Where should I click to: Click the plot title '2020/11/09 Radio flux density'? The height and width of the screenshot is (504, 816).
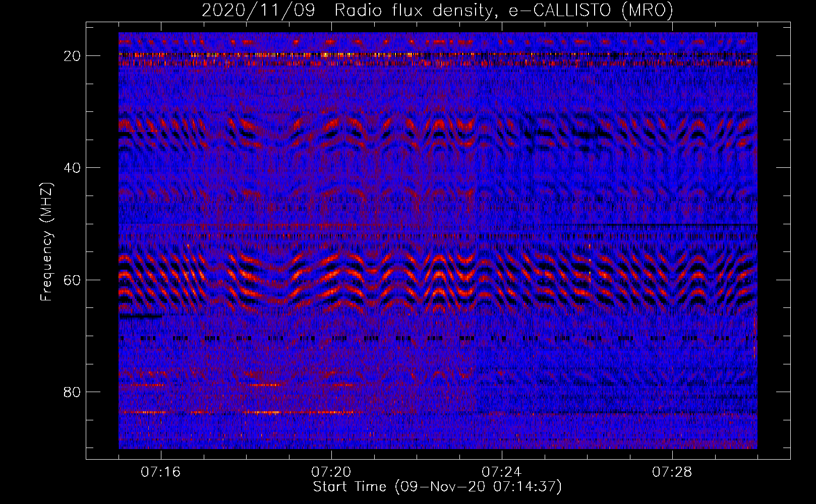point(437,10)
